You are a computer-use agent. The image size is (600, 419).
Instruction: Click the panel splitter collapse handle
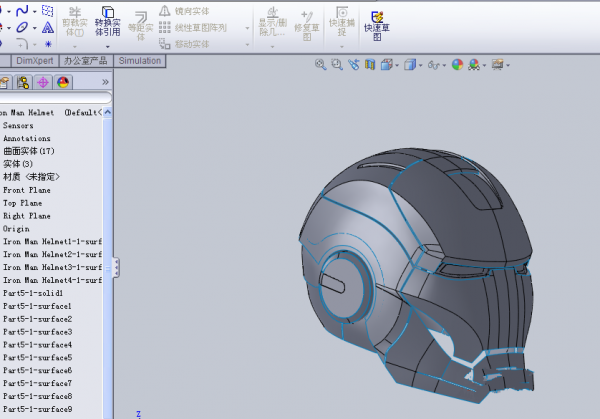click(x=116, y=267)
